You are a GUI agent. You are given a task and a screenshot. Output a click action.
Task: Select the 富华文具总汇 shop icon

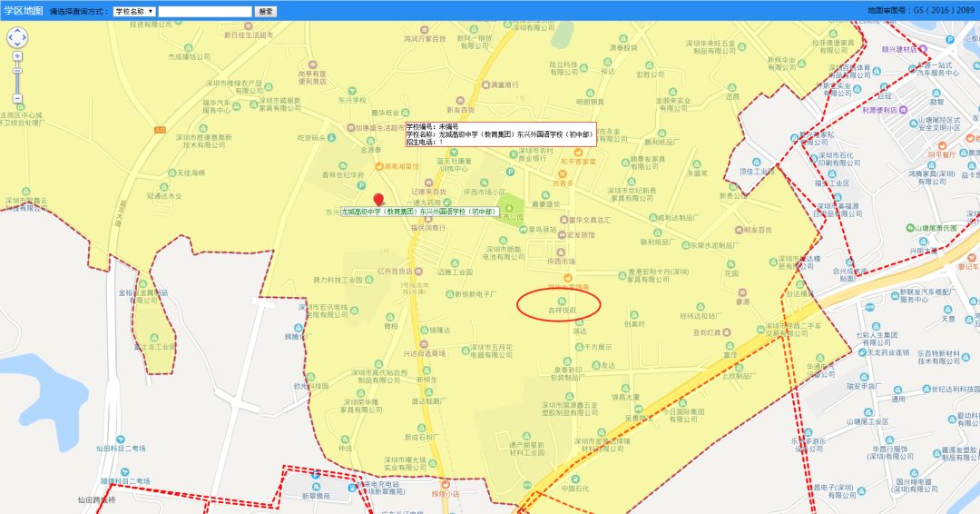pos(563,220)
